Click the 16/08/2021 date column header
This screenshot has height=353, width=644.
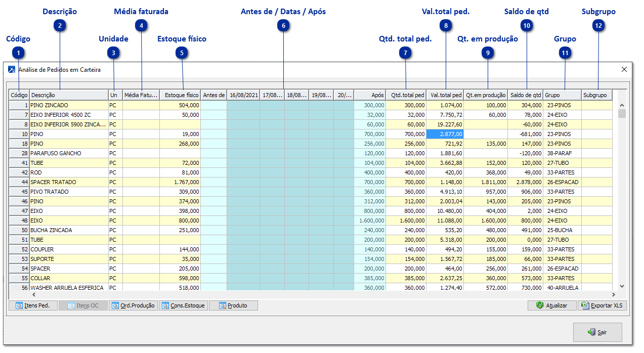243,95
